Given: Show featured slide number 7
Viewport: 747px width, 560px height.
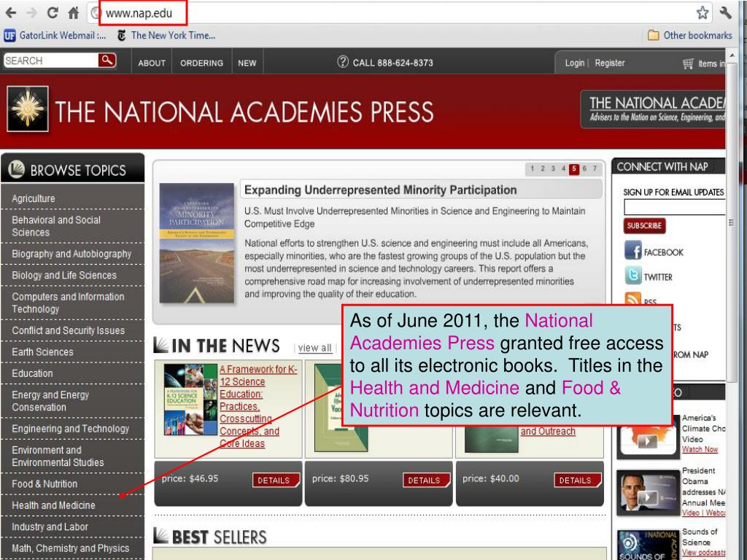Looking at the screenshot, I should pos(595,168).
